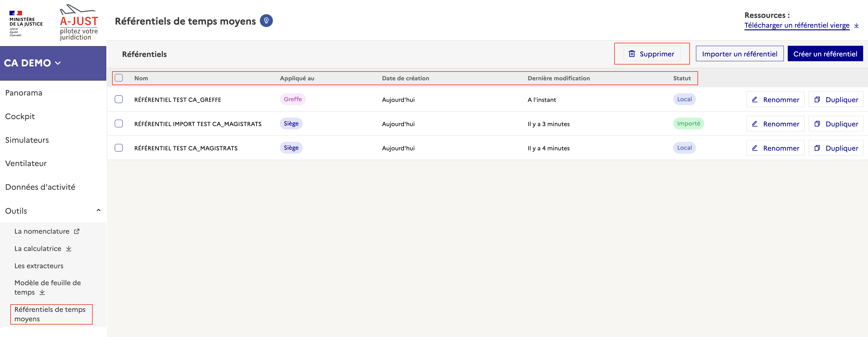Go to Simulateurs in sidebar
The height and width of the screenshot is (337, 868).
tap(27, 140)
